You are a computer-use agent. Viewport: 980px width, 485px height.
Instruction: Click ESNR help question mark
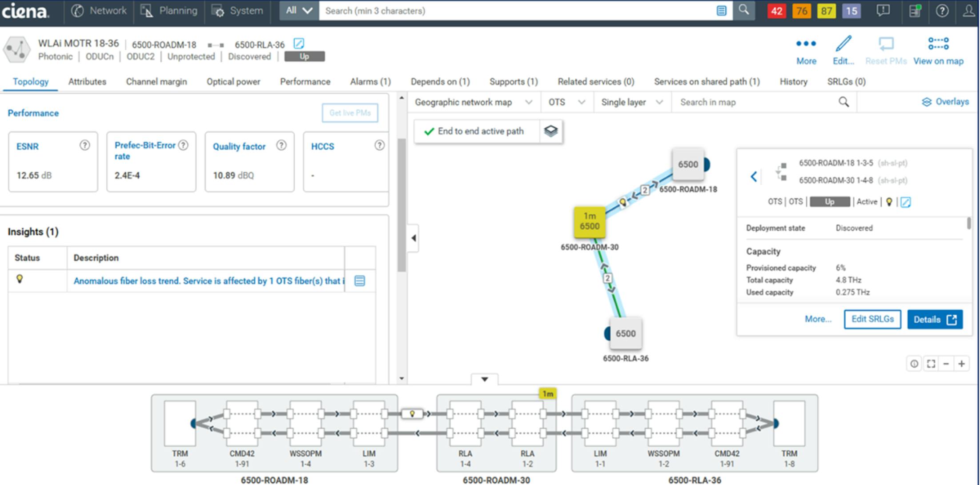(84, 145)
